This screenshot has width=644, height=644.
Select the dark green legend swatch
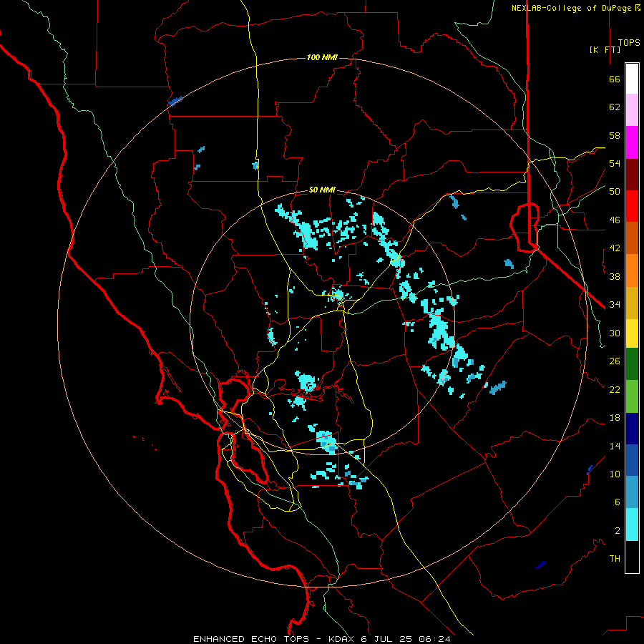click(x=632, y=364)
